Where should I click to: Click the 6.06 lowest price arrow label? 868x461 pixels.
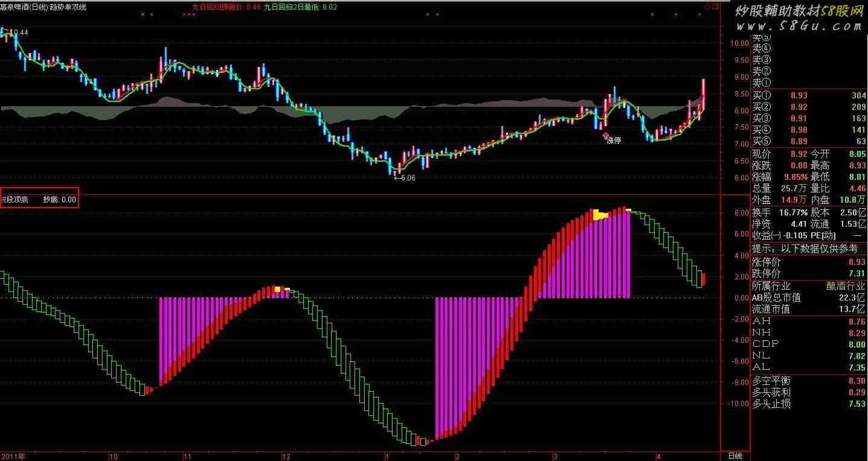point(404,178)
